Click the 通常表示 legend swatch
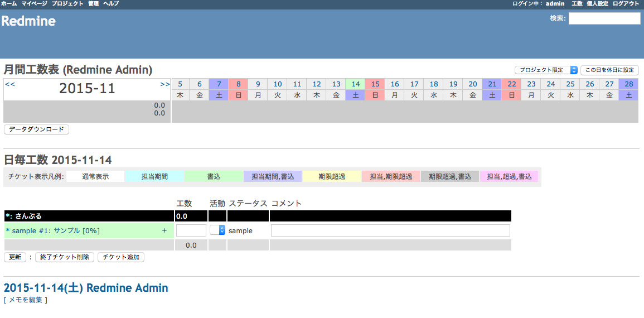This screenshot has height=318, width=644. (95, 177)
